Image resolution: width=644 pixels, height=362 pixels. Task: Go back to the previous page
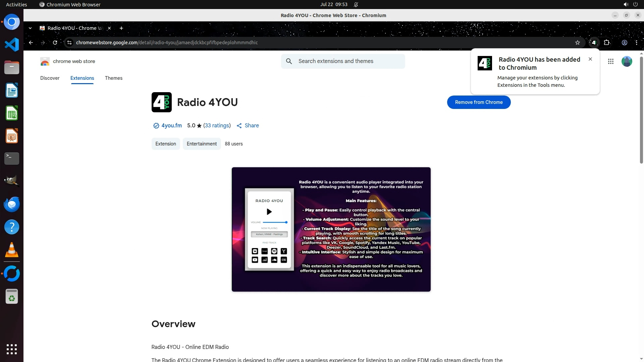31,43
